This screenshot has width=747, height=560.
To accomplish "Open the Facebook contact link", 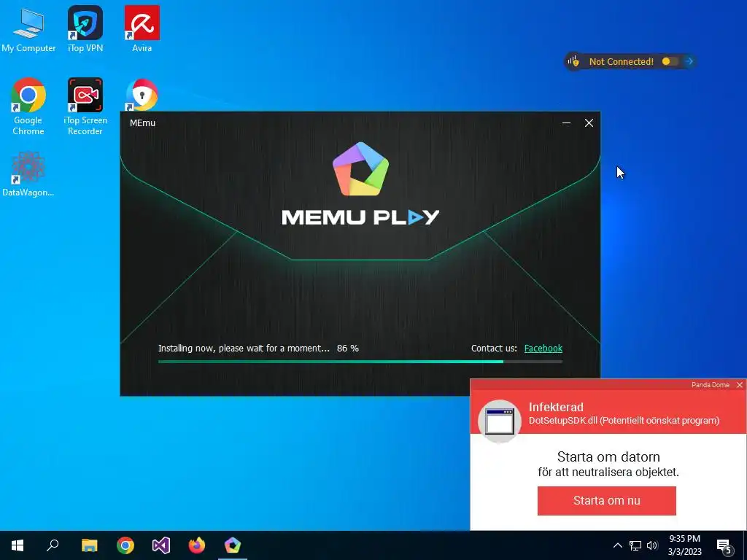I will click(x=543, y=348).
